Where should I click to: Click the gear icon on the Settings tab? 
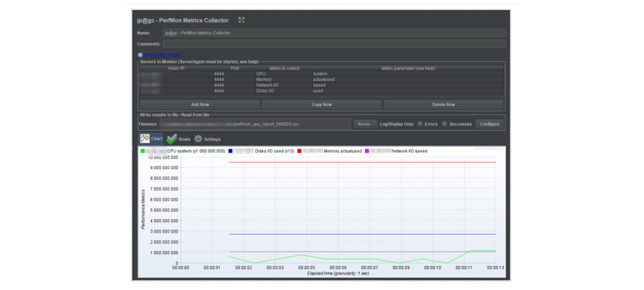pos(198,138)
